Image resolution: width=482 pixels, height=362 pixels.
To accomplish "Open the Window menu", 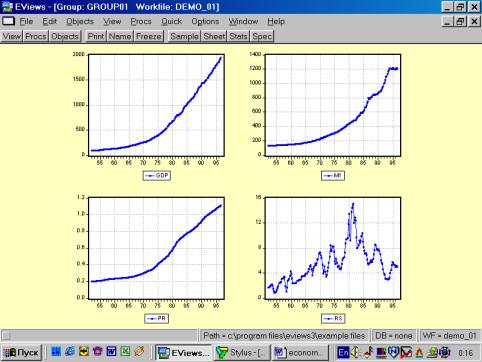I will (x=243, y=21).
